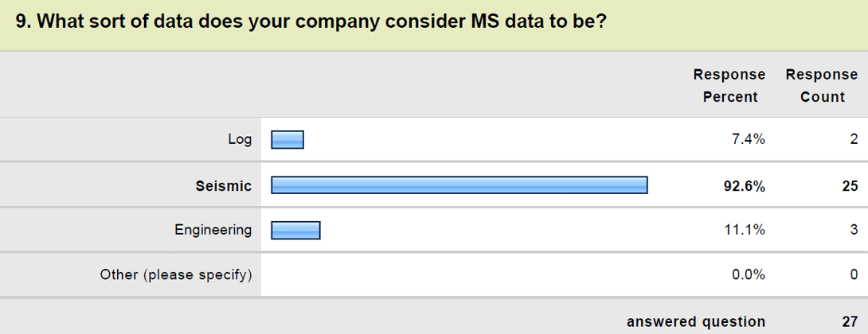Image resolution: width=868 pixels, height=334 pixels.
Task: Click the answered question label
Action: click(x=696, y=322)
